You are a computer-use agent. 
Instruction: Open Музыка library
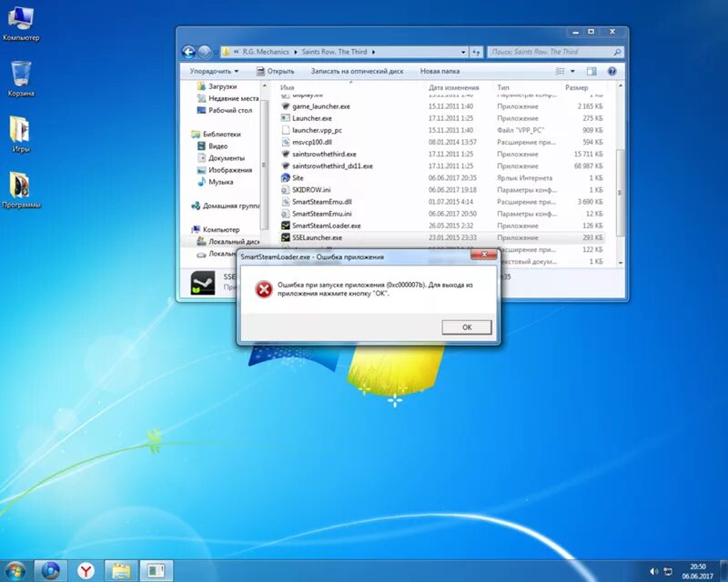(220, 182)
